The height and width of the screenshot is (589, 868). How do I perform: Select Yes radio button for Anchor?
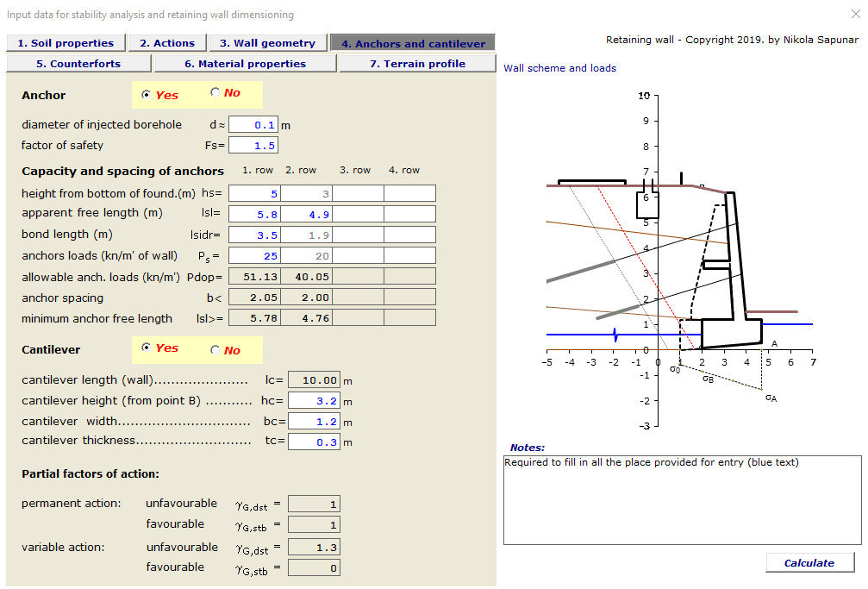(146, 95)
